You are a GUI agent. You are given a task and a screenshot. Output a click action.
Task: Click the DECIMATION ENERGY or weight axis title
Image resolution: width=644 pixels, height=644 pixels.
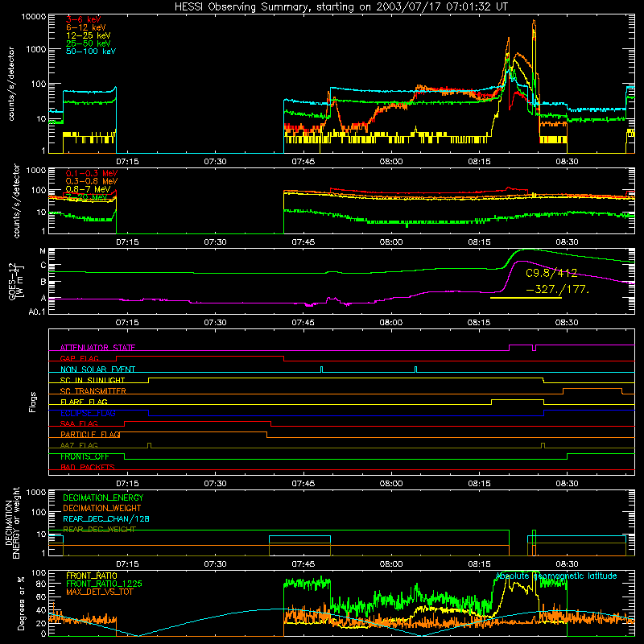click(12, 522)
